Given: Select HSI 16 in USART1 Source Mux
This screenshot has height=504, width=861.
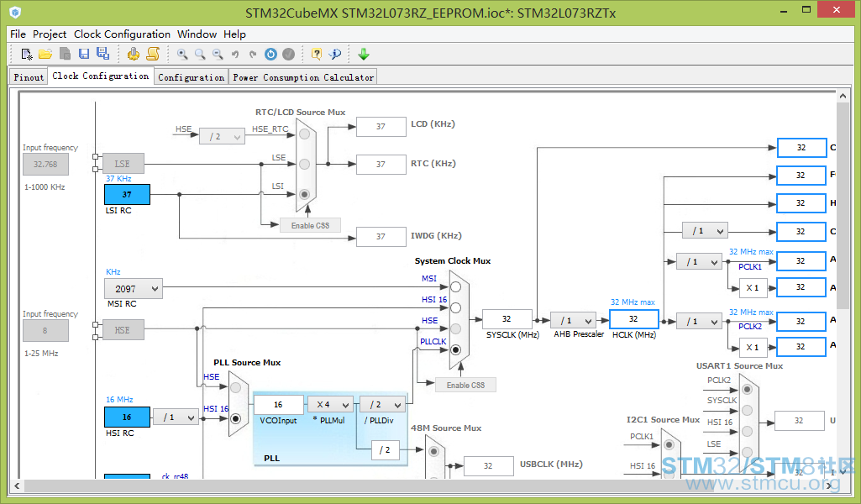Looking at the screenshot, I should coord(747,432).
